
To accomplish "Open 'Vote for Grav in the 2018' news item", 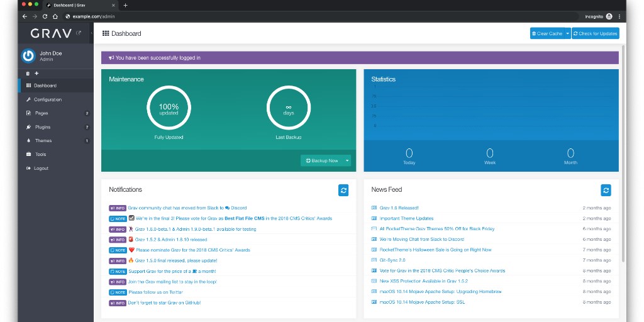I will 442,270.
